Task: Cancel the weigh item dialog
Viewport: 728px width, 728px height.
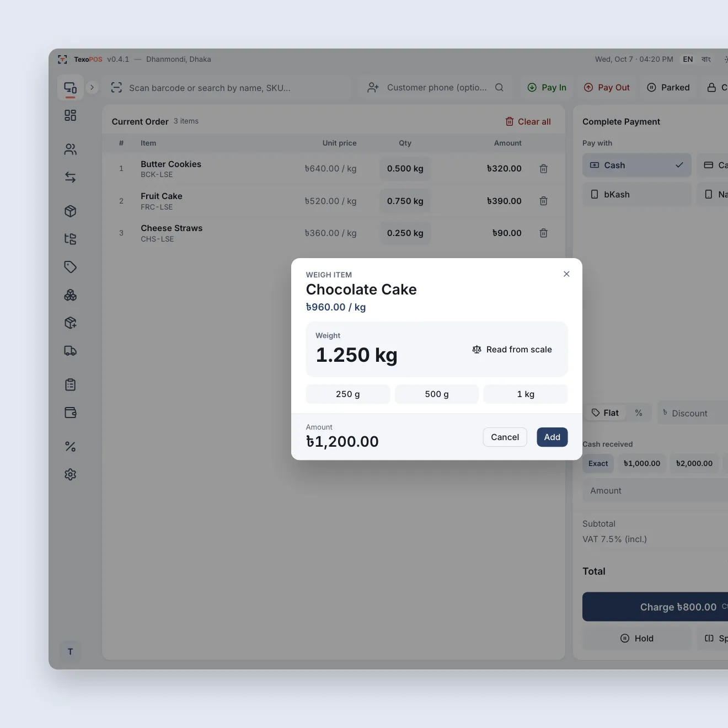Action: (505, 437)
